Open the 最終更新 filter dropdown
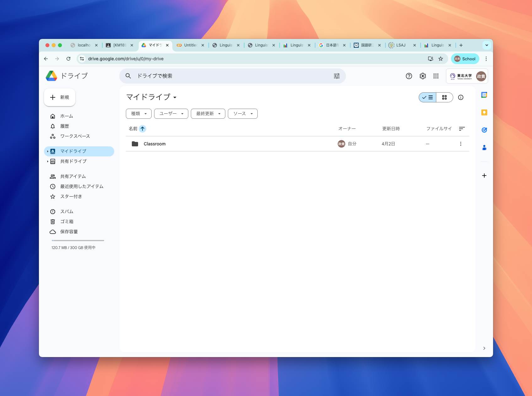Viewport: 532px width, 396px height. [x=208, y=114]
